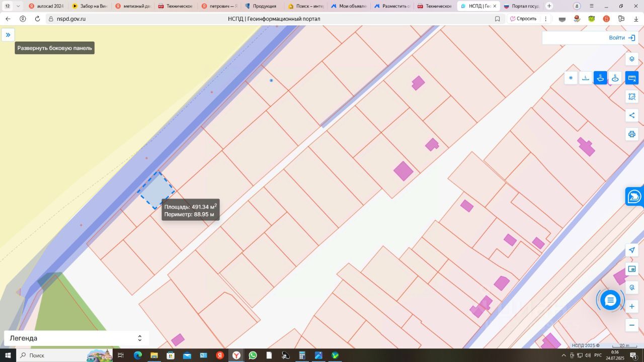Zoom out of the map
The height and width of the screenshot is (362, 644).
(x=632, y=325)
